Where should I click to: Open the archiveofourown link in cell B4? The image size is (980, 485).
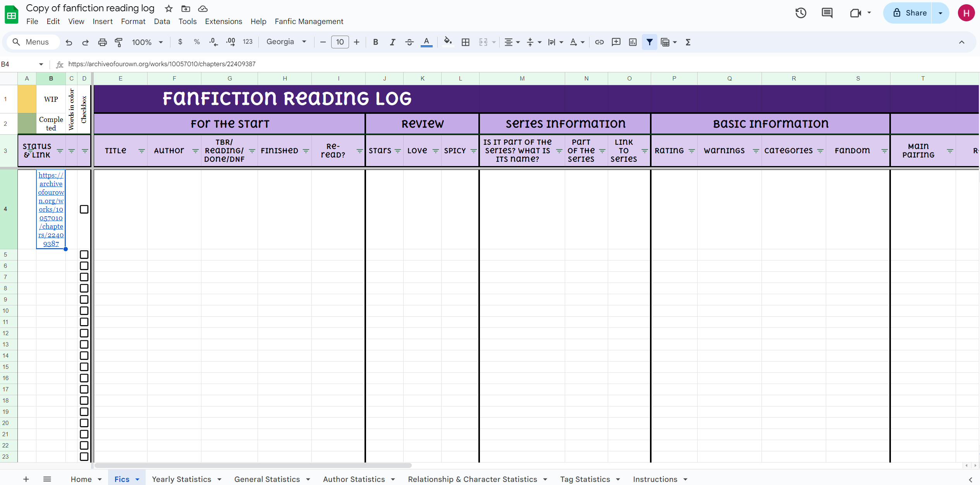[51, 209]
